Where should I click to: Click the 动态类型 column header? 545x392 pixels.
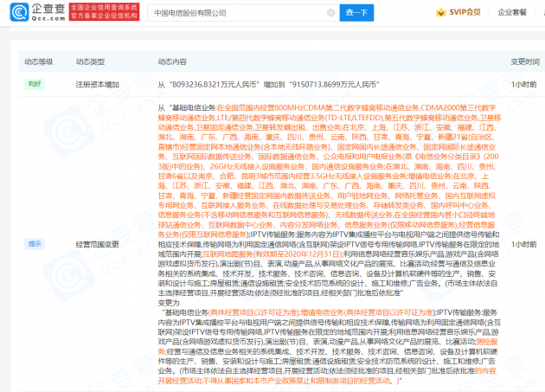pos(90,61)
